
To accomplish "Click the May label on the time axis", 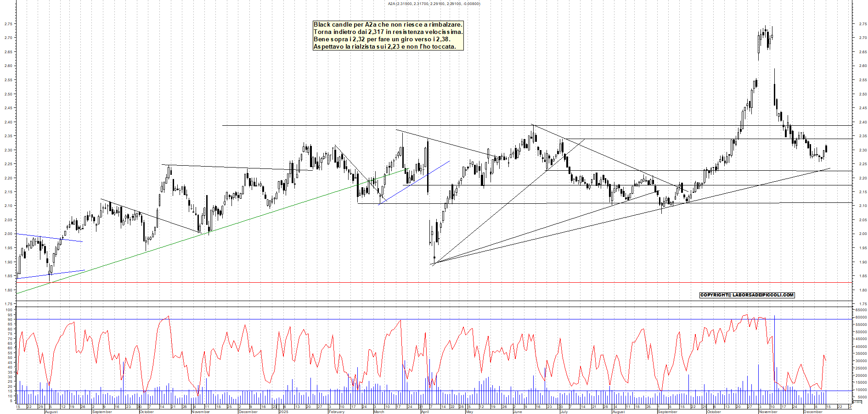I will pyautogui.click(x=469, y=412).
